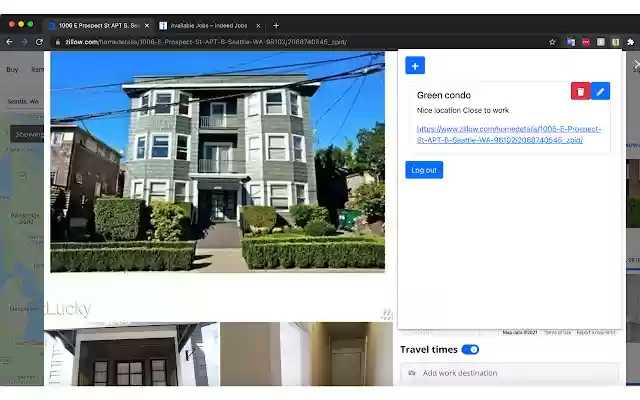Open the Buy menu on Zillow

[12, 69]
